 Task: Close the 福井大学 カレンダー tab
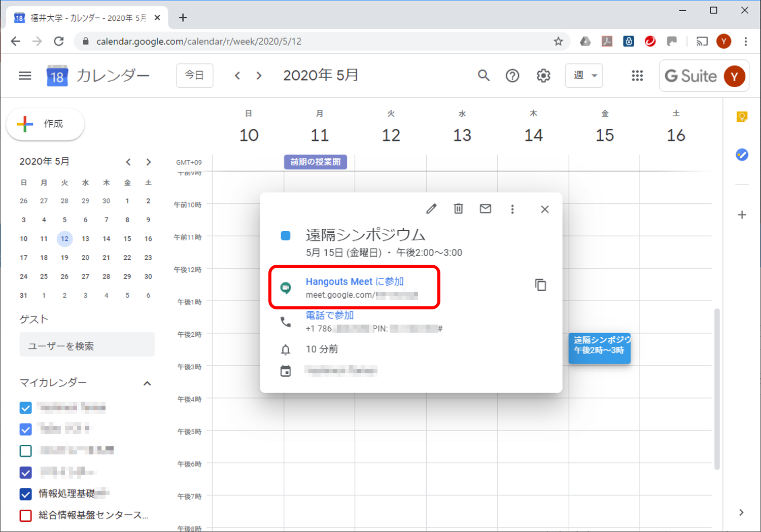click(x=157, y=18)
